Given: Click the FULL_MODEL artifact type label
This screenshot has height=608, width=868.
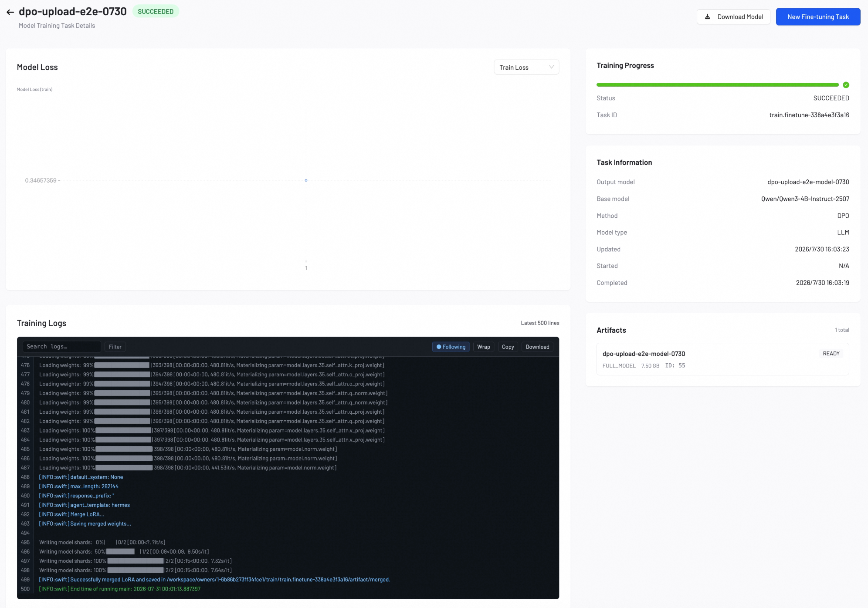Looking at the screenshot, I should pyautogui.click(x=619, y=366).
